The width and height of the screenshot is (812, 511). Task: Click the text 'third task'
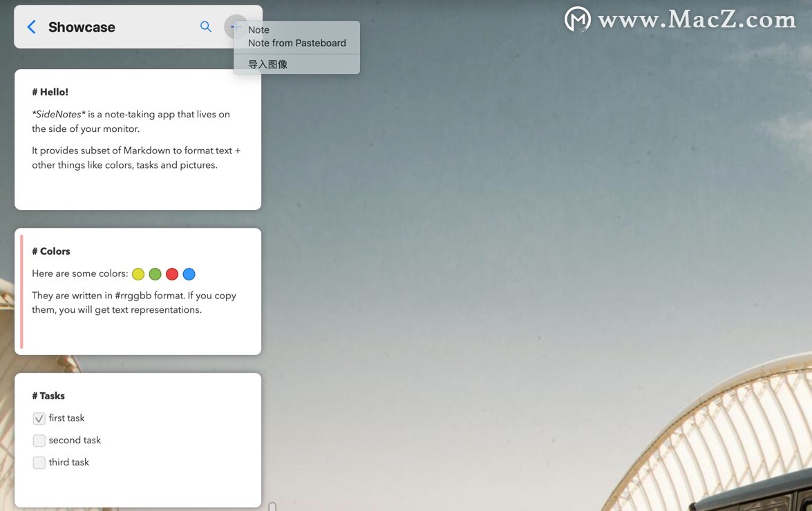[69, 463]
